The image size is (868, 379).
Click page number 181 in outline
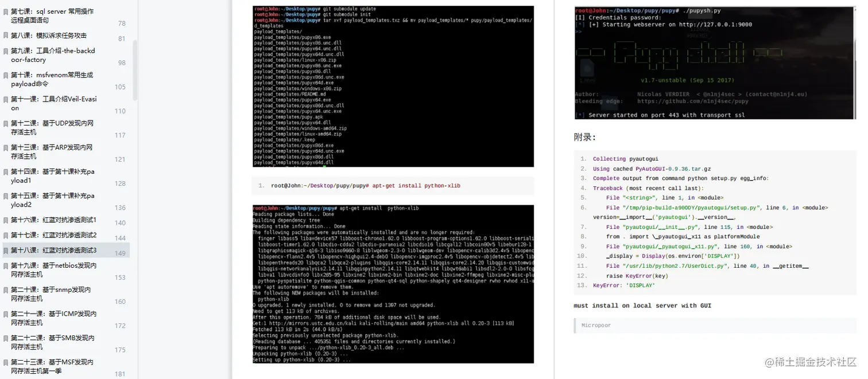coord(120,374)
